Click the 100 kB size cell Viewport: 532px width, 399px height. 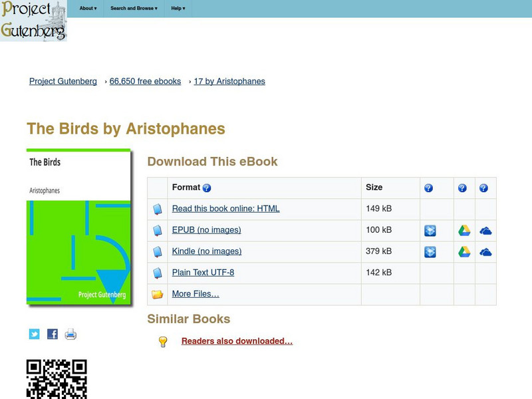pos(390,230)
